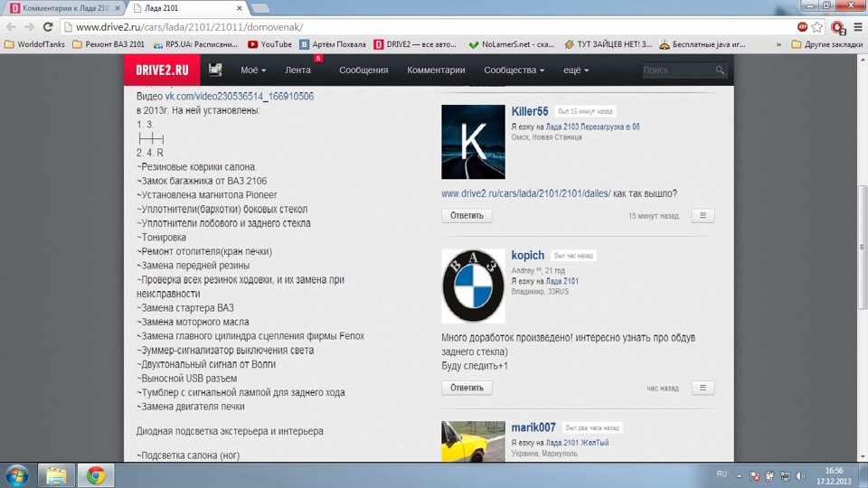868x488 pixels.
Task: Open Chrome from the taskbar
Action: point(95,476)
